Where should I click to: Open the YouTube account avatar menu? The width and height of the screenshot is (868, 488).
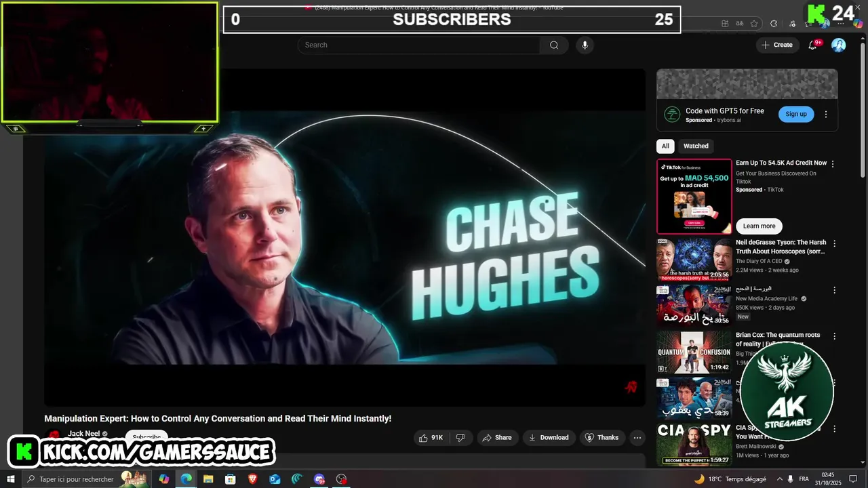(839, 45)
